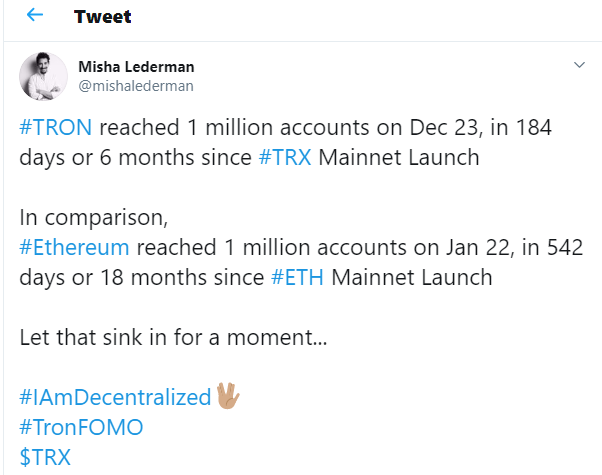The height and width of the screenshot is (475, 602).
Task: Open the Misha Lederman display name link
Action: (136, 67)
